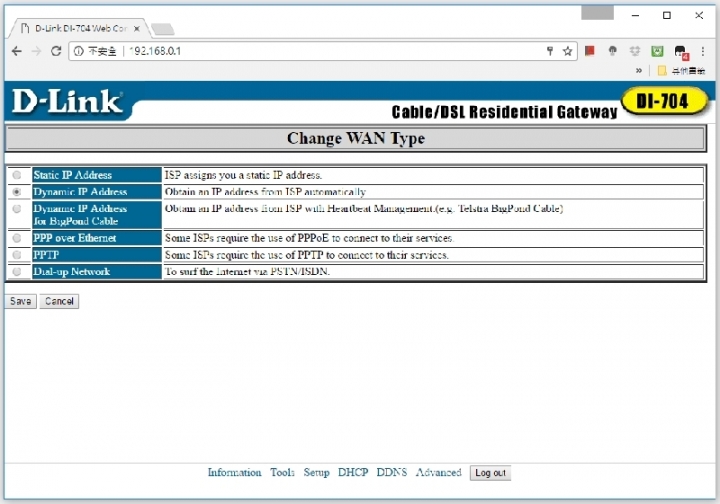Choose Dynamic IP for BigPond Cable radio
The height and width of the screenshot is (504, 720).
[17, 209]
